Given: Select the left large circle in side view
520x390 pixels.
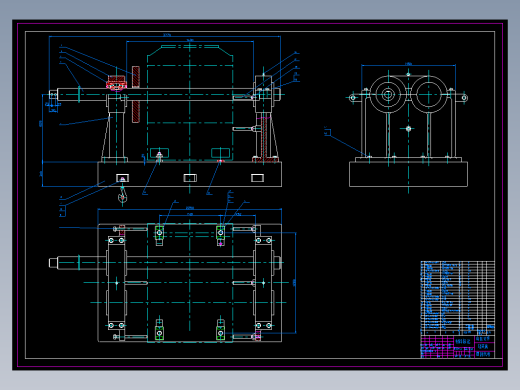Looking at the screenshot, I should [388, 95].
